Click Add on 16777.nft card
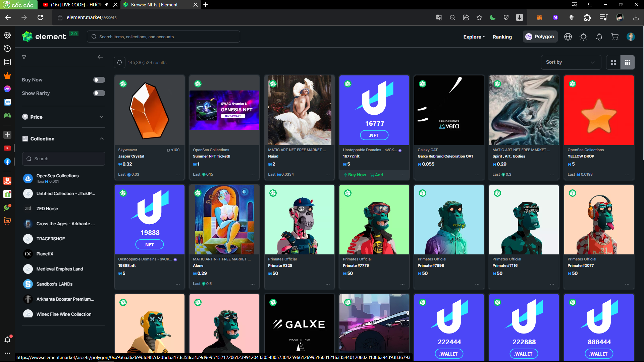 click(x=377, y=175)
